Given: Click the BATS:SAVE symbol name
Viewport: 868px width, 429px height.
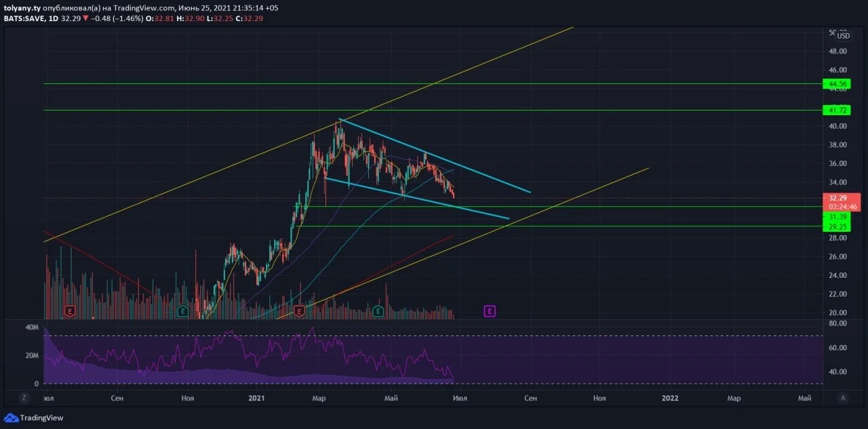Looking at the screenshot, I should [x=23, y=18].
